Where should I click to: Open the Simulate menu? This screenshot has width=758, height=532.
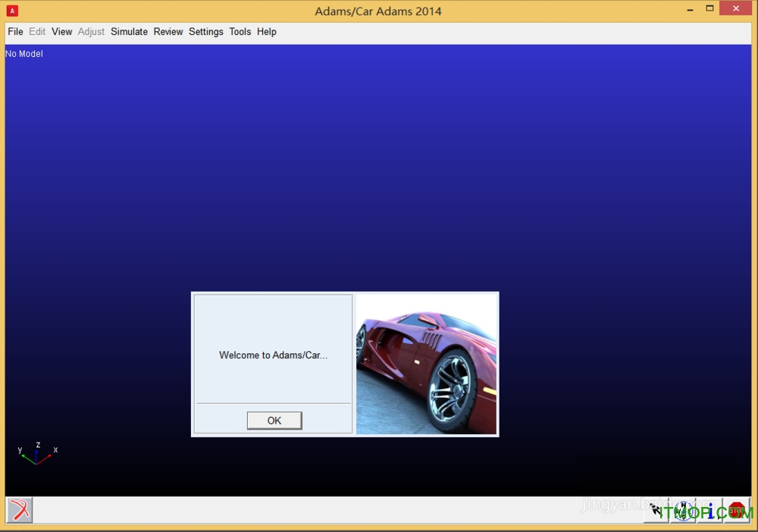[x=129, y=31]
